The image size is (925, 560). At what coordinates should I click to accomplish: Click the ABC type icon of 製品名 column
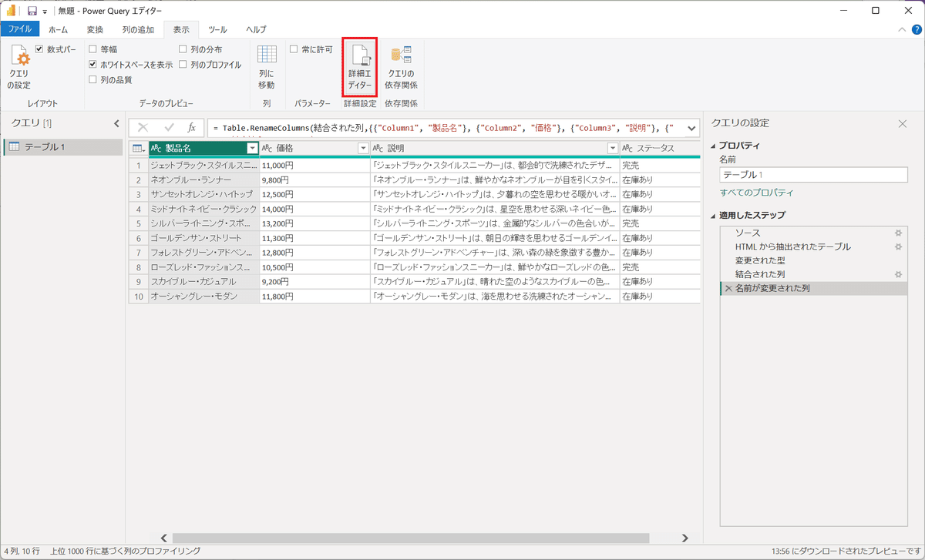click(x=156, y=149)
